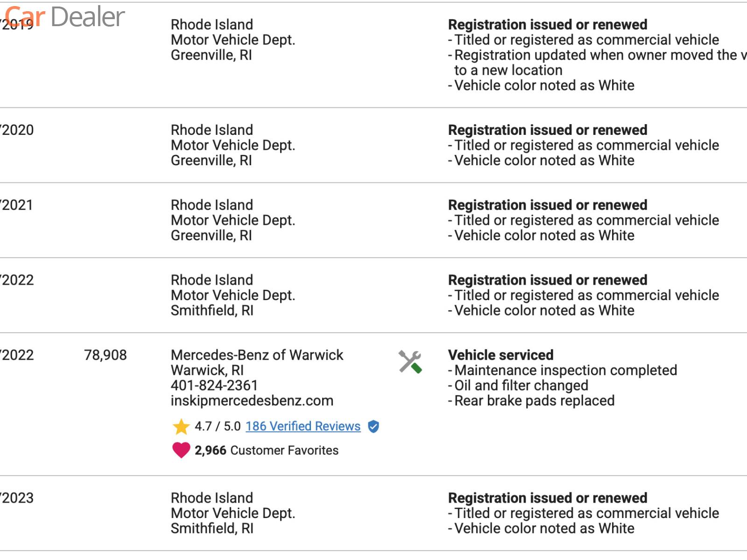This screenshot has width=747, height=560.
Task: Open the 186 Verified Reviews link
Action: (303, 427)
